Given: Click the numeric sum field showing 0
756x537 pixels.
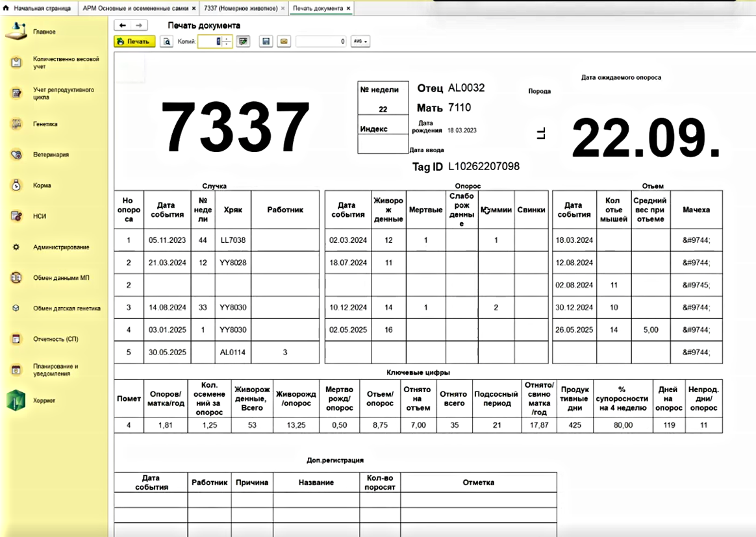Looking at the screenshot, I should (321, 42).
